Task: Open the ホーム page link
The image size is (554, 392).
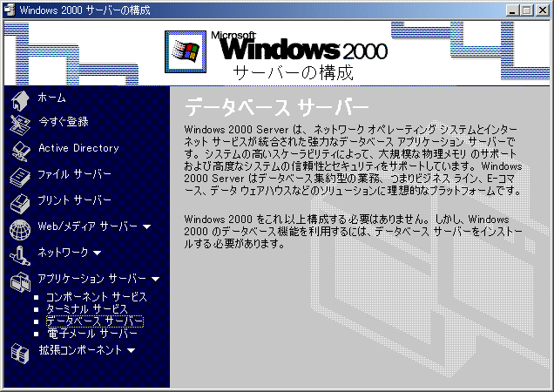Action: pyautogui.click(x=51, y=98)
